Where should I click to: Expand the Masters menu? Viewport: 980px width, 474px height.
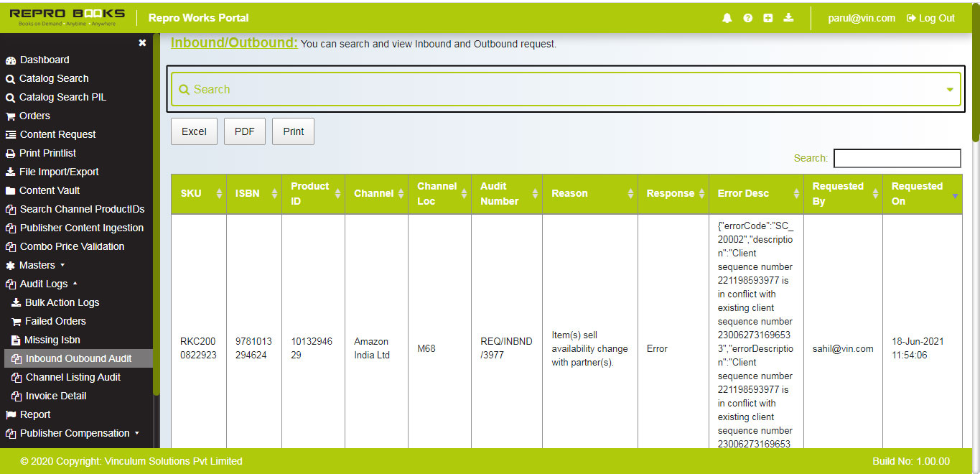[41, 265]
